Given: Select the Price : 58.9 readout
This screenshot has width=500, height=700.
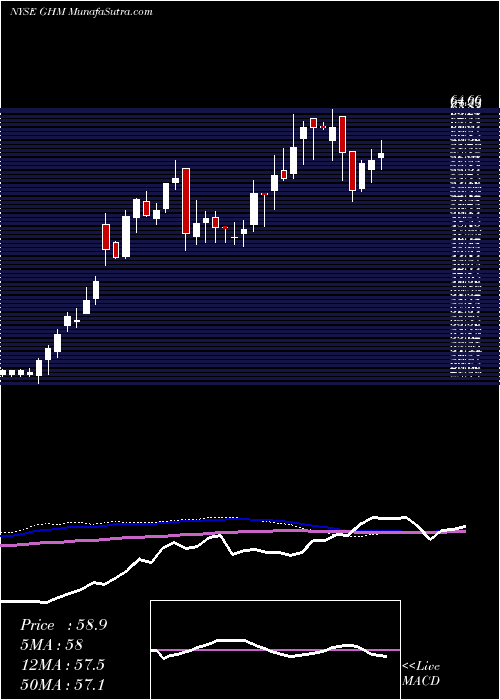Looking at the screenshot, I should [63, 625].
